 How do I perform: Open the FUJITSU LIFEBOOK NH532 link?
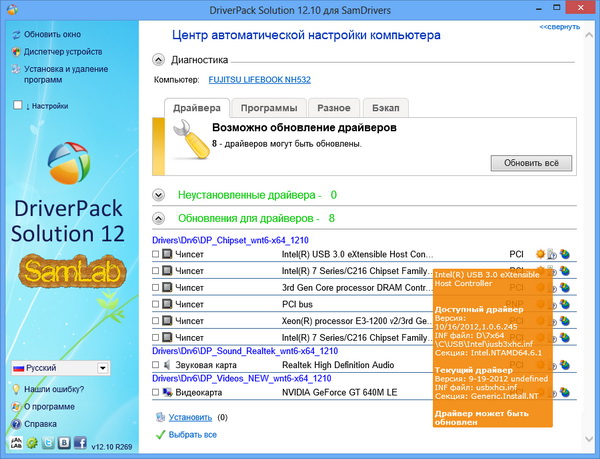pyautogui.click(x=259, y=80)
